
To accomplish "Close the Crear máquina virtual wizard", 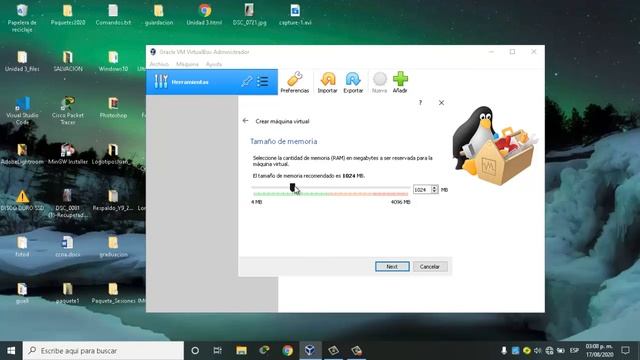I will pos(441,102).
